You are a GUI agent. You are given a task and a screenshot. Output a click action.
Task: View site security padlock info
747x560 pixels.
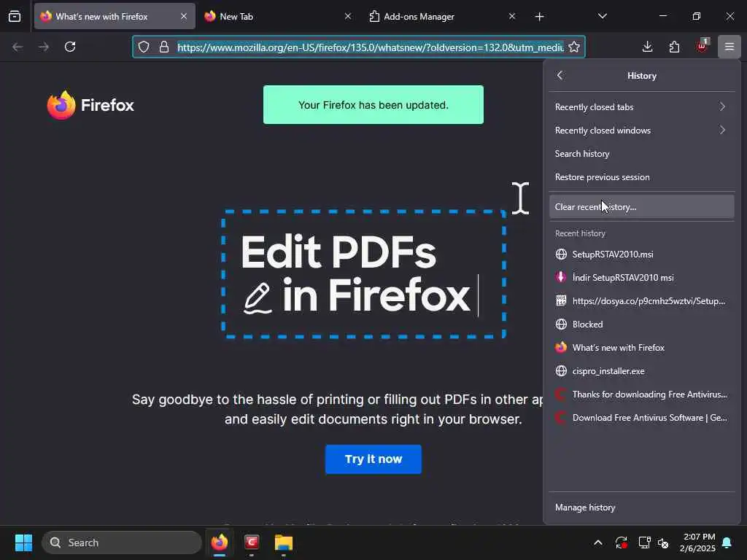164,47
